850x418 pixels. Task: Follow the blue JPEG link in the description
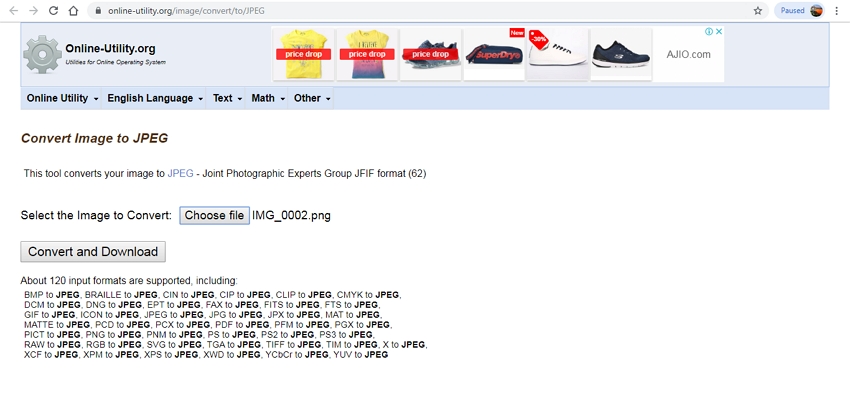click(180, 173)
